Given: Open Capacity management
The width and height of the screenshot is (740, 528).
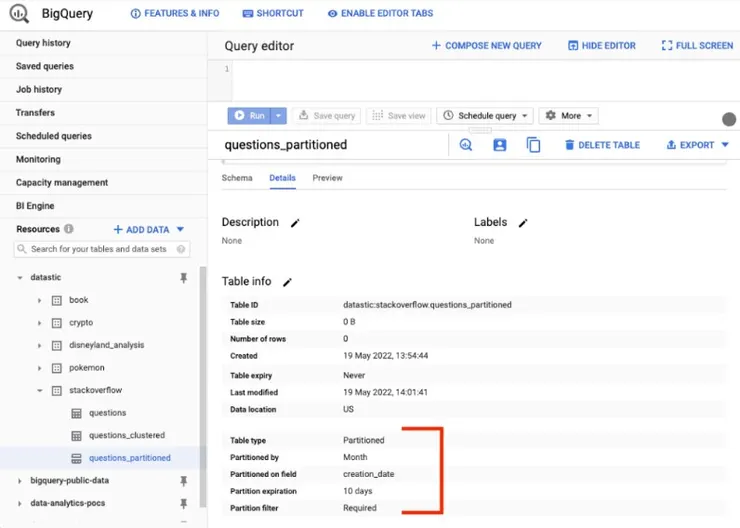Looking at the screenshot, I should tap(62, 182).
